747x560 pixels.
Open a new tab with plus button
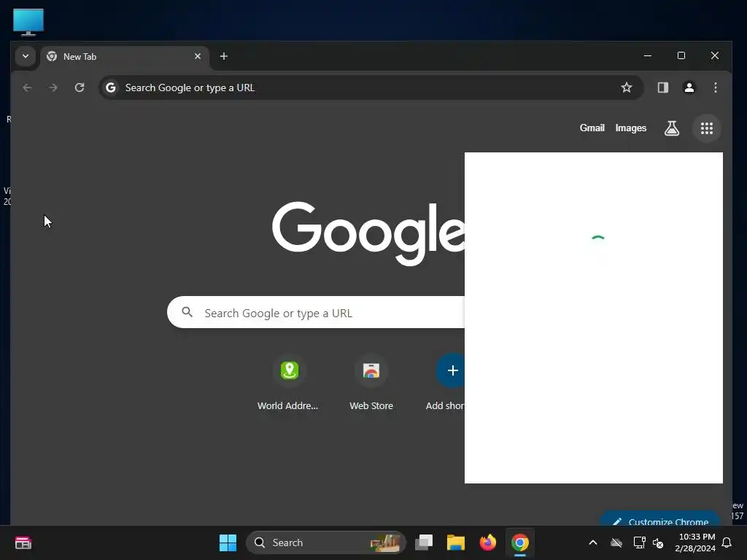223,56
